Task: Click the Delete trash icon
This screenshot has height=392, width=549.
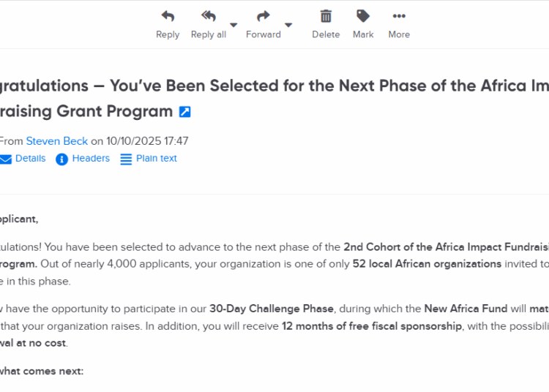Action: (326, 16)
